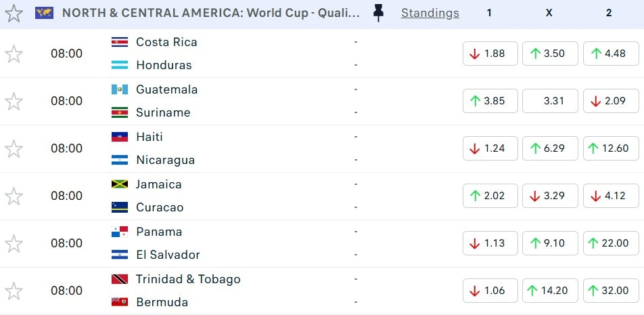This screenshot has width=644, height=315.
Task: Favorite the Jamaica vs Curacao match
Action: click(x=14, y=196)
